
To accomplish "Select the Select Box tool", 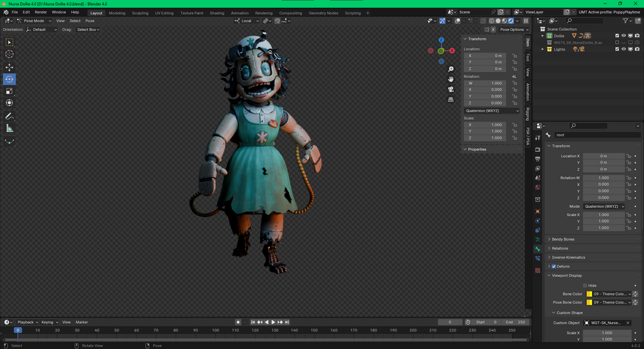I will pos(9,42).
